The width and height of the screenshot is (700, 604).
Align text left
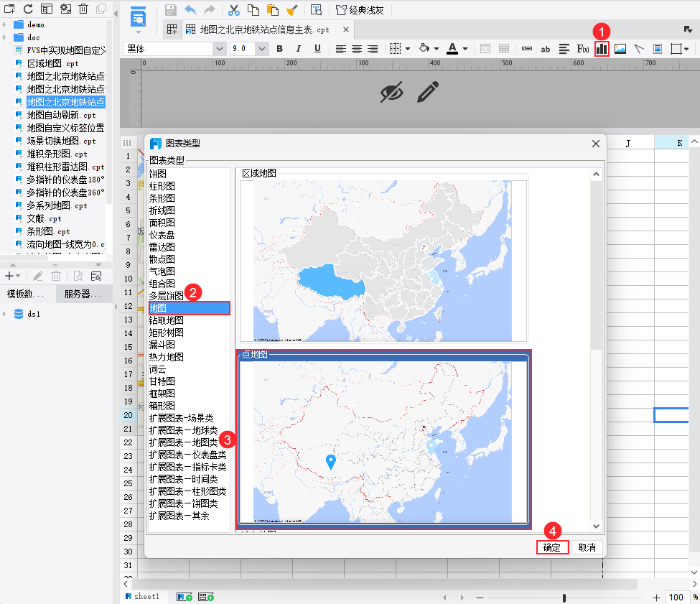pos(340,49)
